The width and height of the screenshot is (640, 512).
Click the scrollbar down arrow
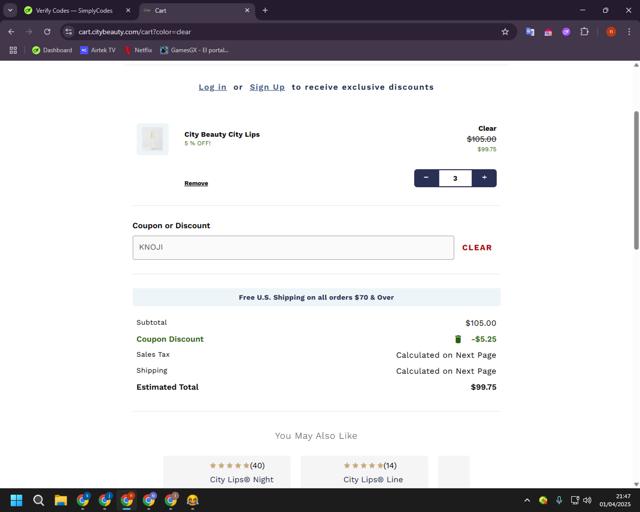click(636, 484)
